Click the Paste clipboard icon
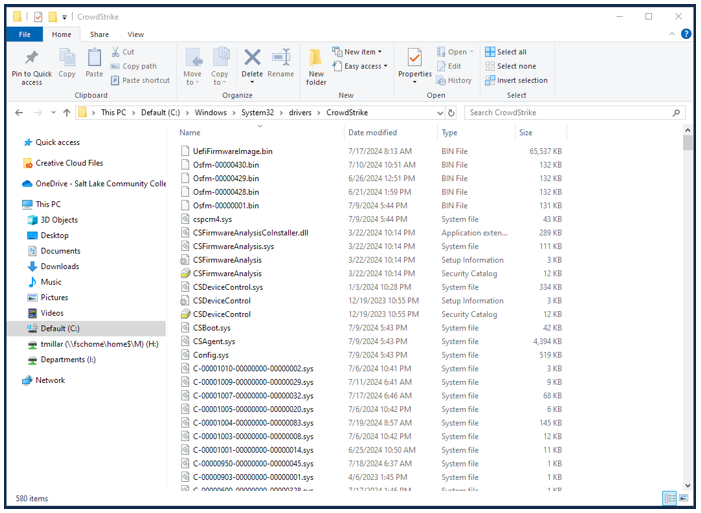 [x=94, y=58]
